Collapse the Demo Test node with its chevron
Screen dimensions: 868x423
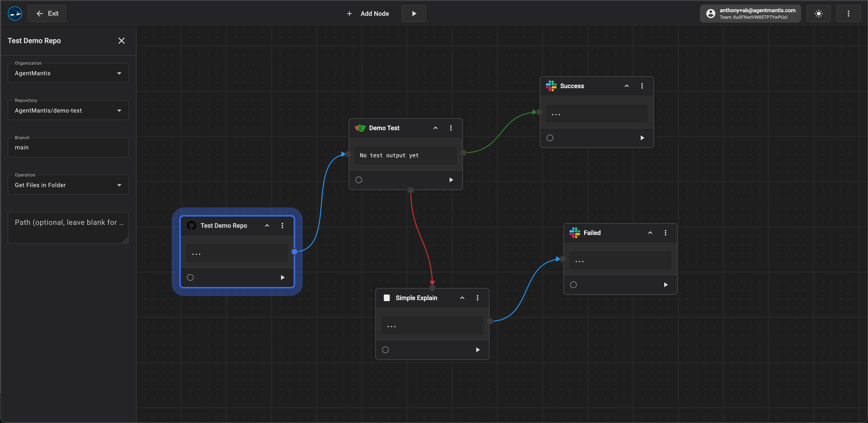coord(436,128)
